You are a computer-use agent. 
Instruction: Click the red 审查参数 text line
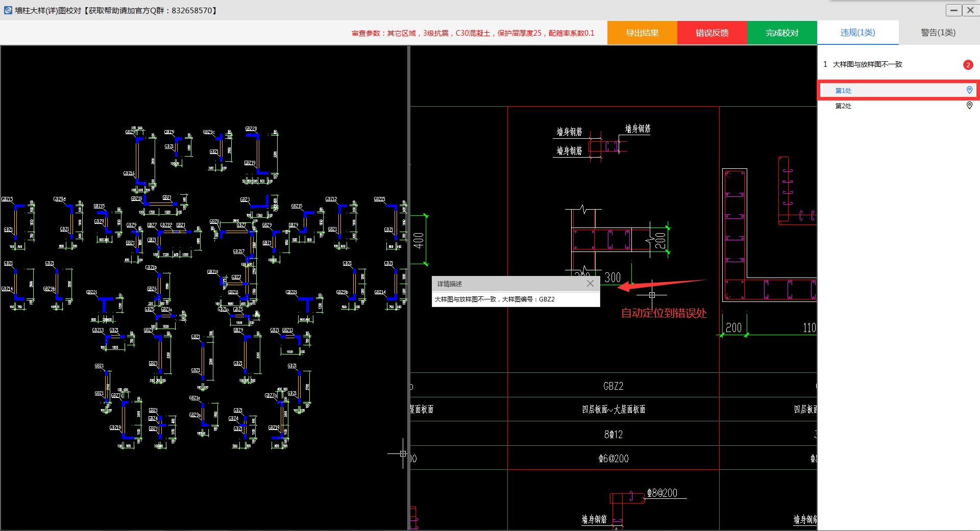click(473, 33)
